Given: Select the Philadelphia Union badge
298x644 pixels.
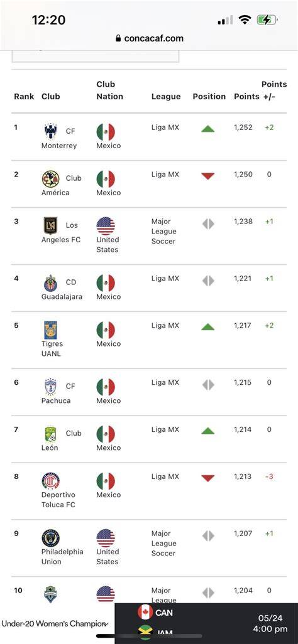Looking at the screenshot, I should [51, 538].
